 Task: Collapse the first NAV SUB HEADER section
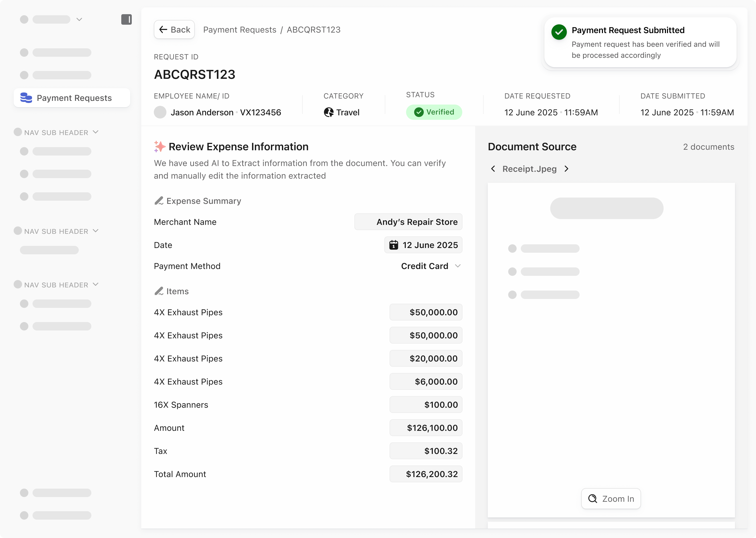pos(96,132)
